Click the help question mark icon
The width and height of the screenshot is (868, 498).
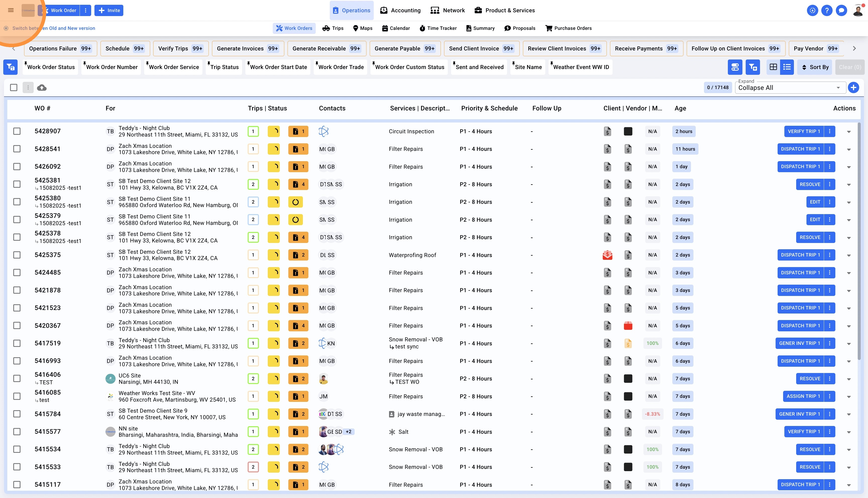pyautogui.click(x=827, y=10)
